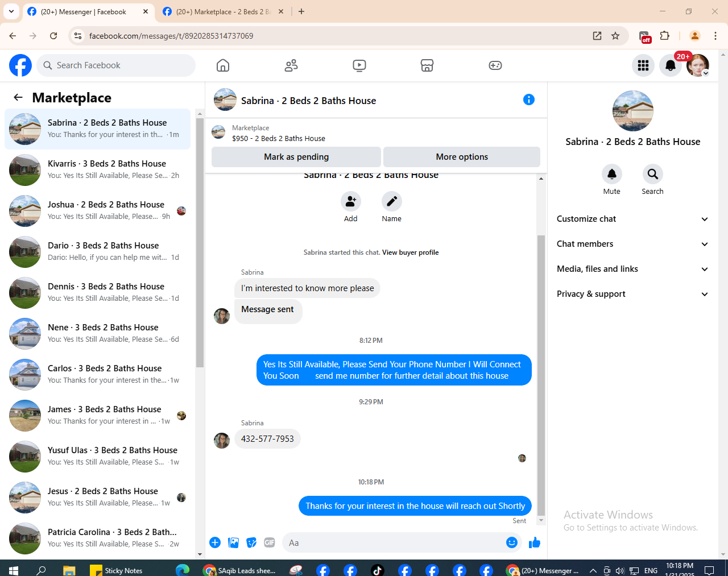Click the address bar URL
This screenshot has width=728, height=576.
coord(171,36)
